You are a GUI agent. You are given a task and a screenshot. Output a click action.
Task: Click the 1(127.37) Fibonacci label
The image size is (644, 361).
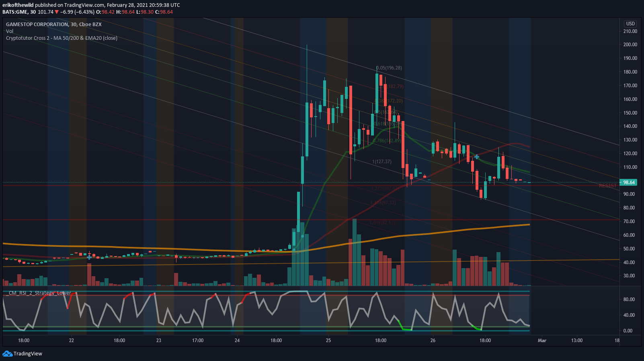pos(382,162)
